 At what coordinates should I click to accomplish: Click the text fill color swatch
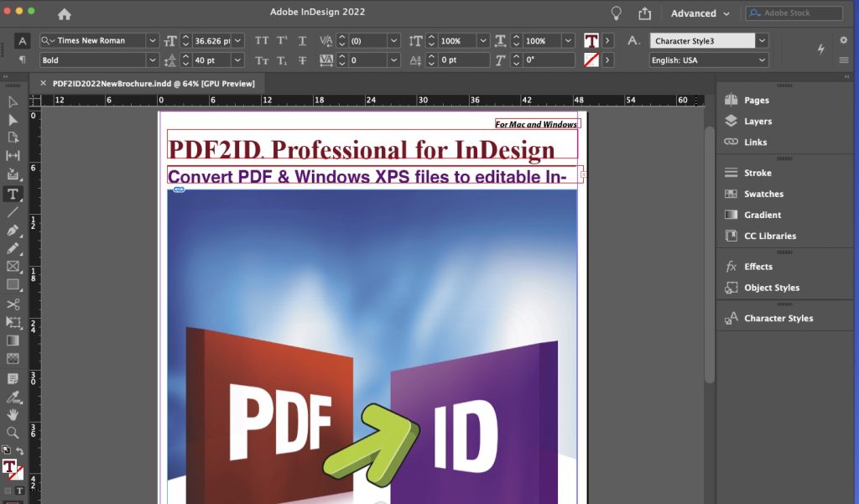click(x=591, y=40)
